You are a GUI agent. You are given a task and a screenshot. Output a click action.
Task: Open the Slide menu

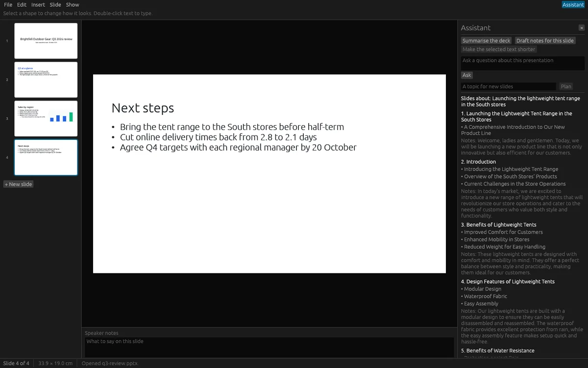(x=55, y=4)
